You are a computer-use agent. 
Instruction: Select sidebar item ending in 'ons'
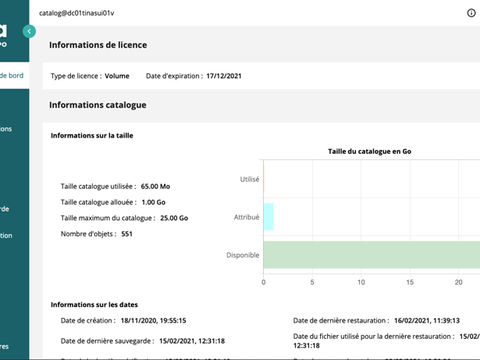(x=6, y=129)
